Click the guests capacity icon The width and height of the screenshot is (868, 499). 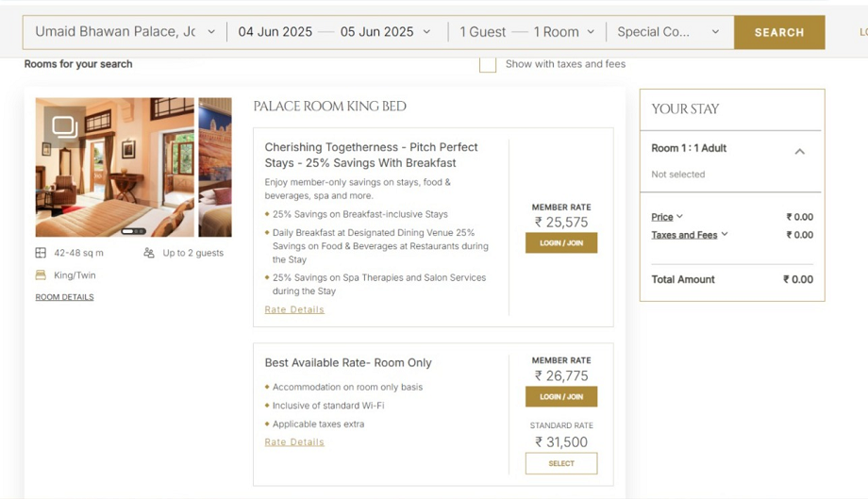(149, 253)
